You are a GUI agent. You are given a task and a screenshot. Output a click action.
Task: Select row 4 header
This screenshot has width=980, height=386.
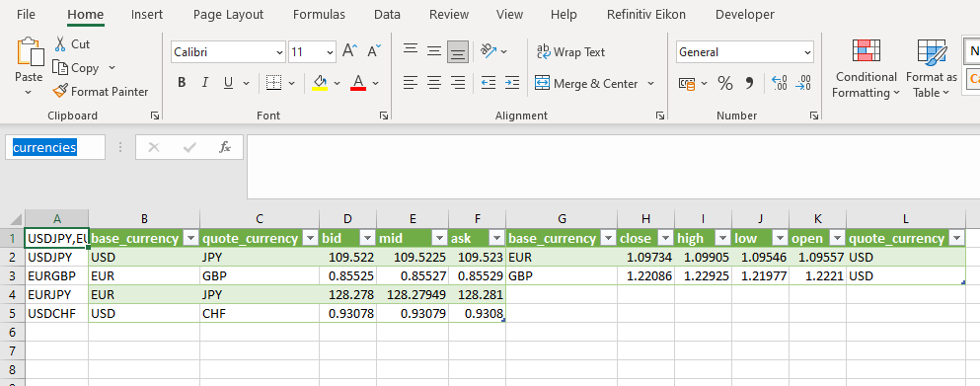(x=13, y=294)
